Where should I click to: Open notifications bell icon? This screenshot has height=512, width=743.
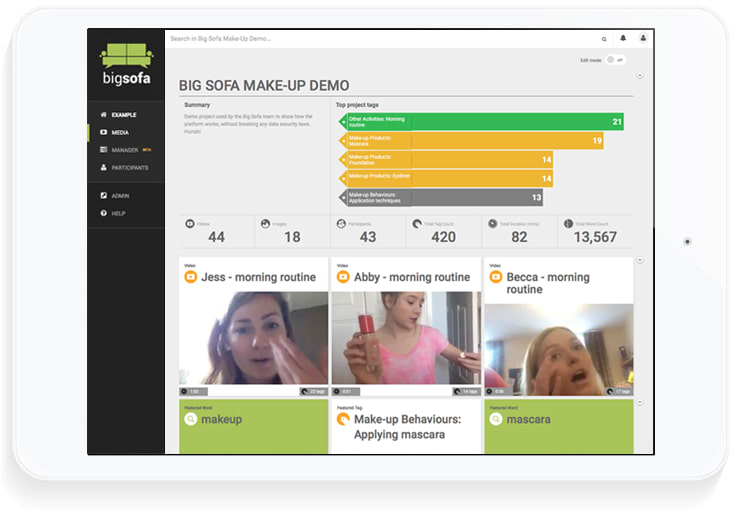point(623,38)
